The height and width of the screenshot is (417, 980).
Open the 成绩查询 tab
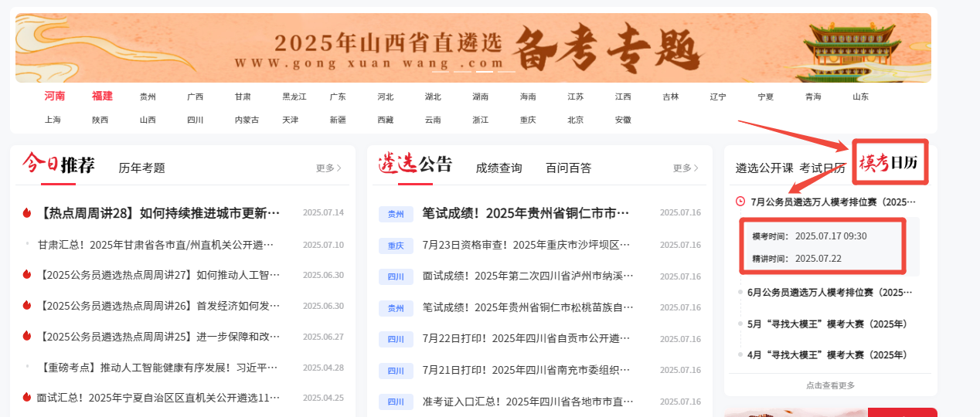pyautogui.click(x=499, y=168)
